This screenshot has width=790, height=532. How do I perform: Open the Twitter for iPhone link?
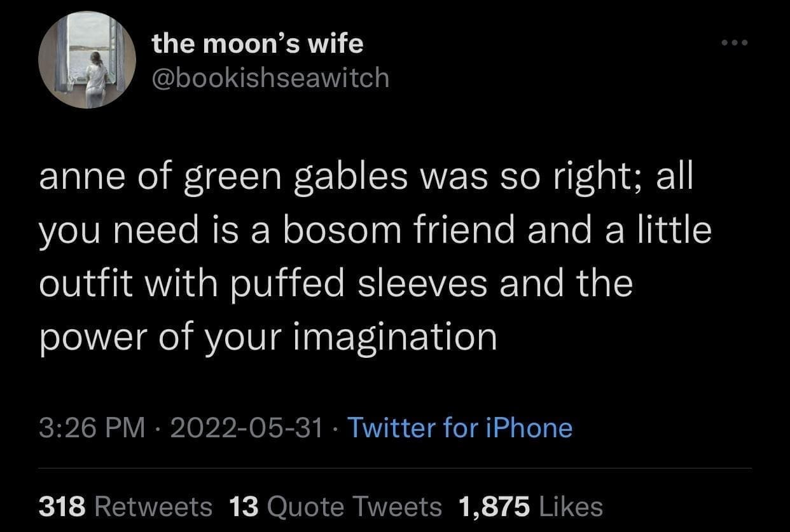[459, 428]
